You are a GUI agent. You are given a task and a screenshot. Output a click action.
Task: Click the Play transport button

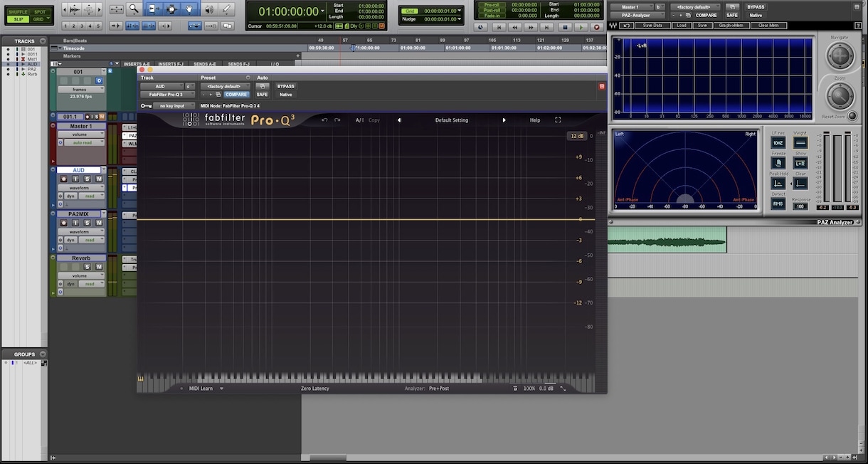click(x=581, y=27)
